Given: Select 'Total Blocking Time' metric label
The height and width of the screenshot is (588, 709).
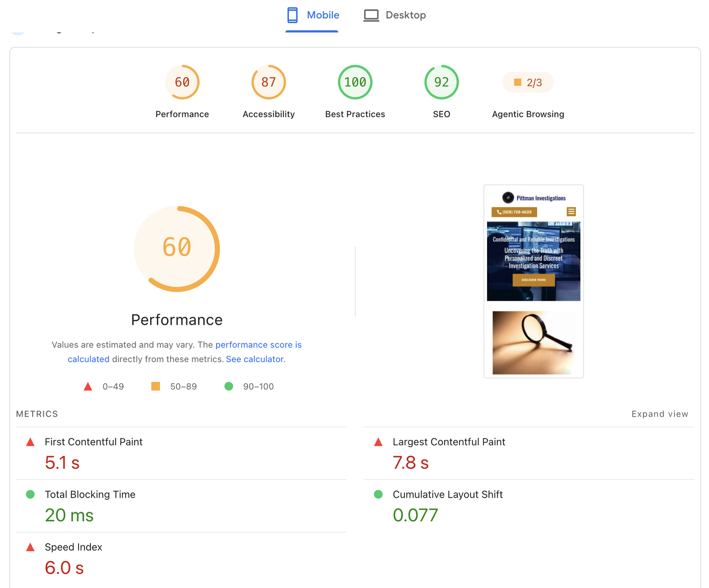Looking at the screenshot, I should coord(90,495).
